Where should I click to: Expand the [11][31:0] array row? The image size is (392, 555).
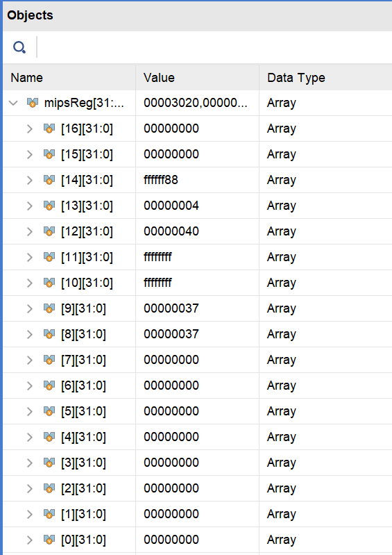(30, 257)
